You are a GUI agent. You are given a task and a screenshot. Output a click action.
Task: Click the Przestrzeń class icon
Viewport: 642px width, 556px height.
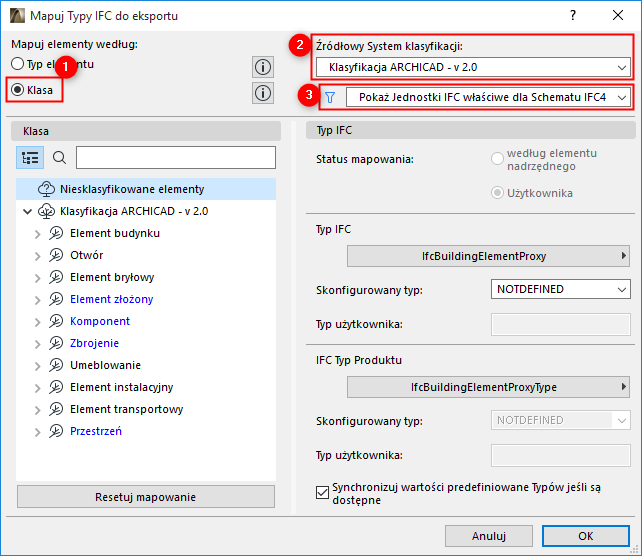point(56,432)
